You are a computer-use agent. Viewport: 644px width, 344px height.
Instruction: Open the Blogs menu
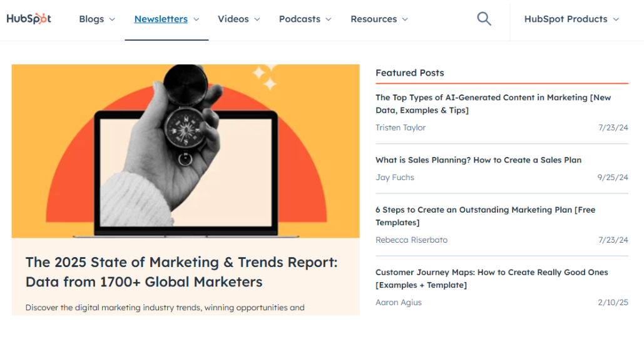tap(91, 19)
